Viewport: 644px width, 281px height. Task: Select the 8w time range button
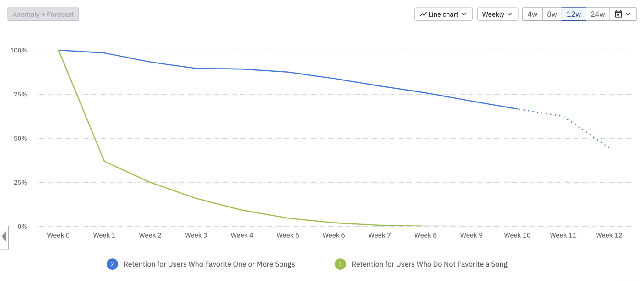point(552,14)
